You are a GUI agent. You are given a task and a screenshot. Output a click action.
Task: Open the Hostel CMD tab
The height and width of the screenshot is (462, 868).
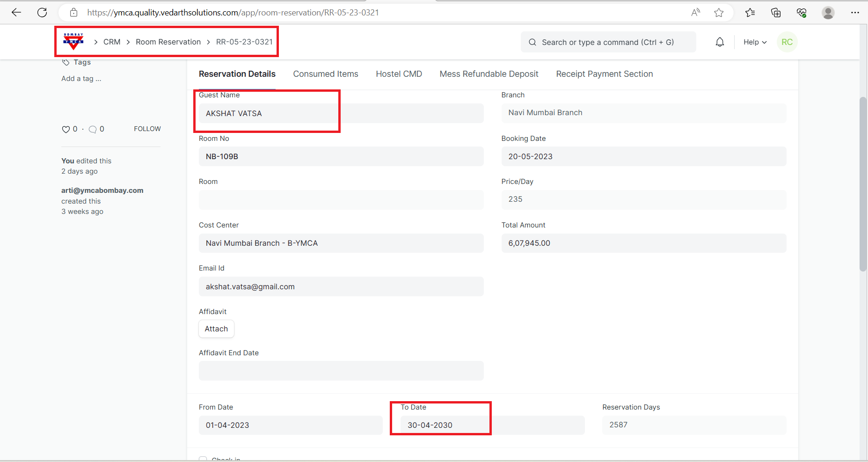coord(399,74)
